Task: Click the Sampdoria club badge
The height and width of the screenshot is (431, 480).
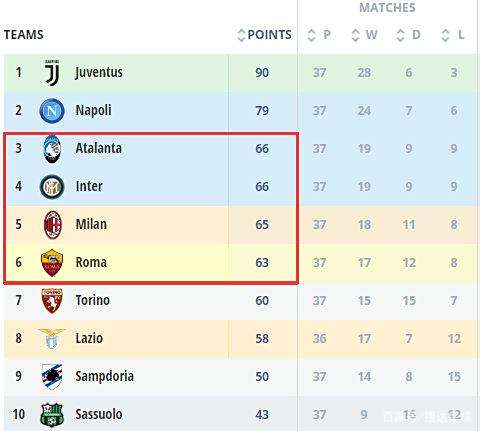Action: click(x=52, y=377)
